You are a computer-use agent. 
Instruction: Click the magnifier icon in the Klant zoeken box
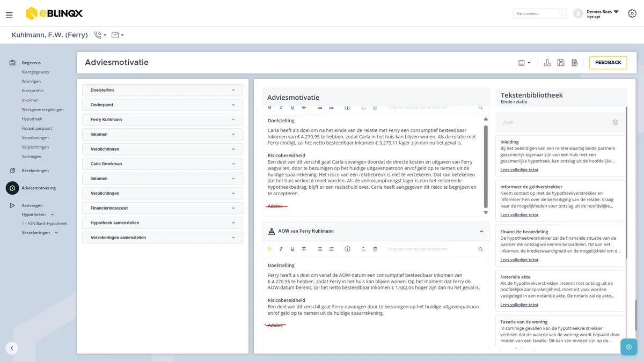click(x=561, y=13)
